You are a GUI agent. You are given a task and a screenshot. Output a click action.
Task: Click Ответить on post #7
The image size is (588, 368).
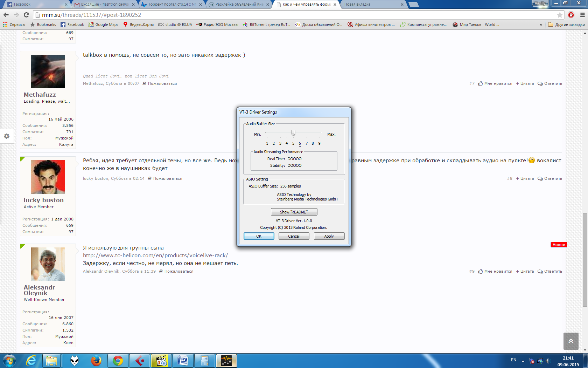tap(550, 83)
